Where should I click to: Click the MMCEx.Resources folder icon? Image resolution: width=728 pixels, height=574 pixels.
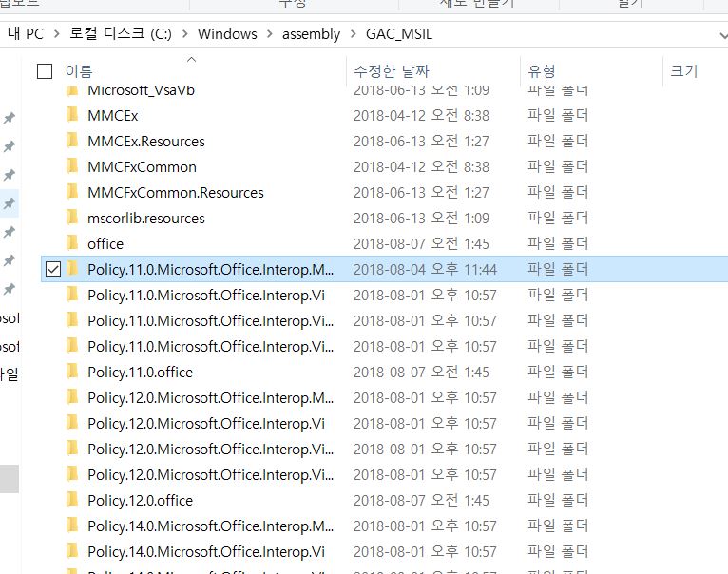pos(72,141)
